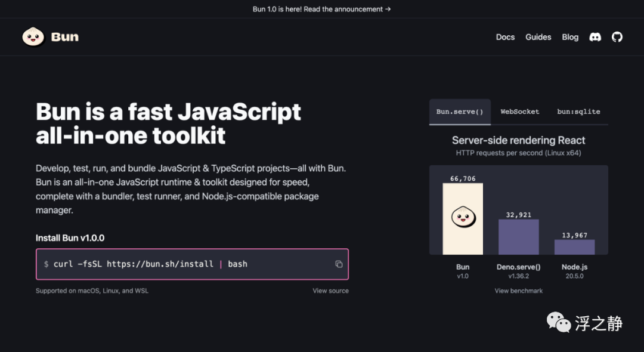This screenshot has height=352, width=644.
Task: Click the Deno.serve() chart bar
Action: click(518, 237)
